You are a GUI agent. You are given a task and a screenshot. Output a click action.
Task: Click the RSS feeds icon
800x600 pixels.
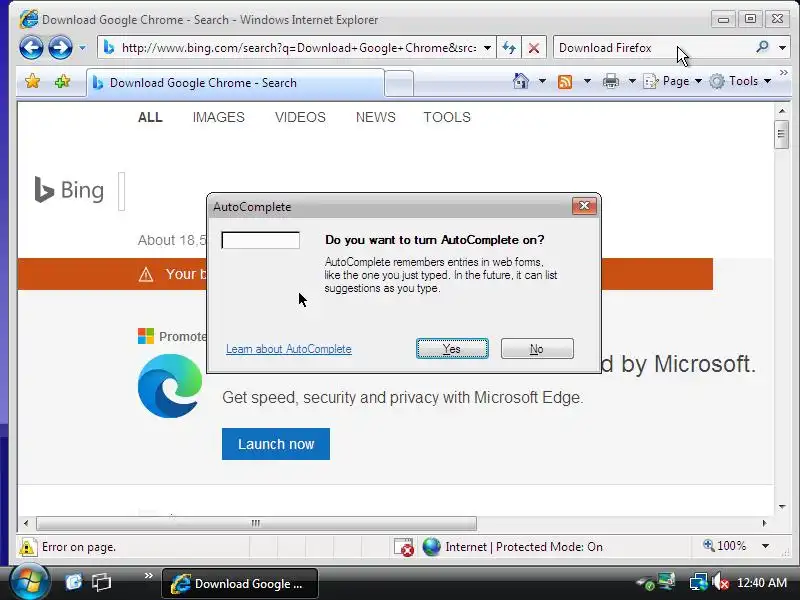(565, 82)
